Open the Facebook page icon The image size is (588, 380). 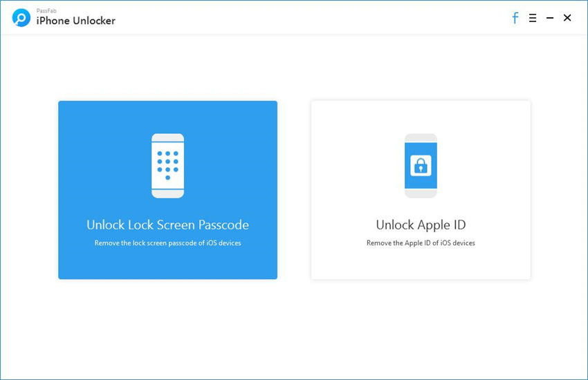coord(515,18)
